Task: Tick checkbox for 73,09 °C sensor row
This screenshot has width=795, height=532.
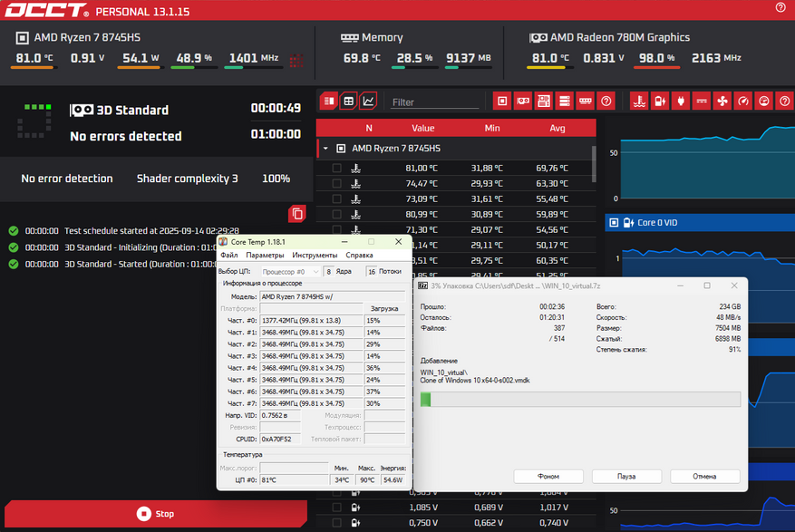Action: (336, 198)
